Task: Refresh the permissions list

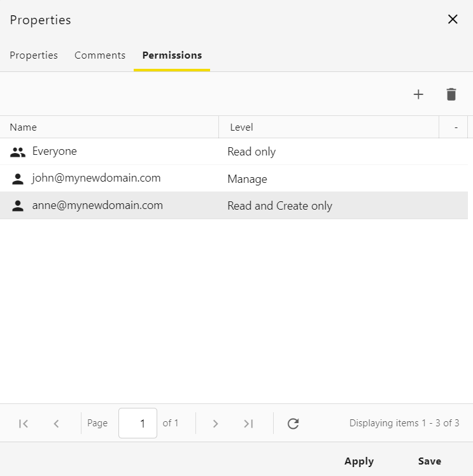Action: (x=293, y=424)
